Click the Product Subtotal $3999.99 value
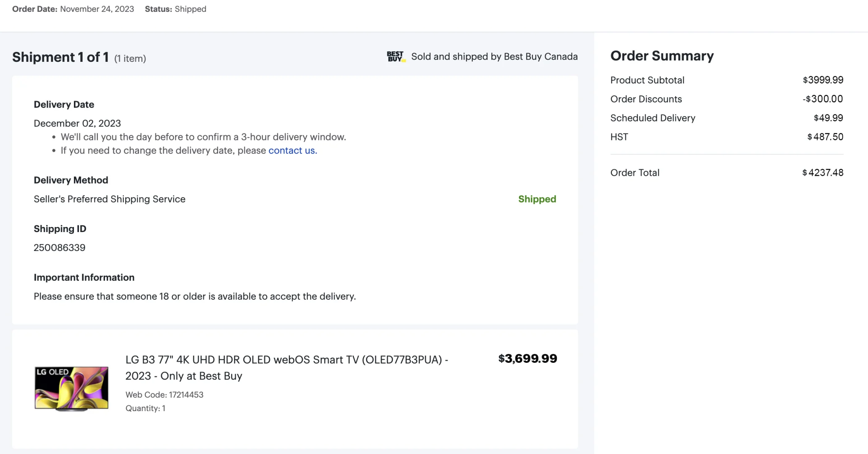The image size is (868, 454). pos(823,80)
